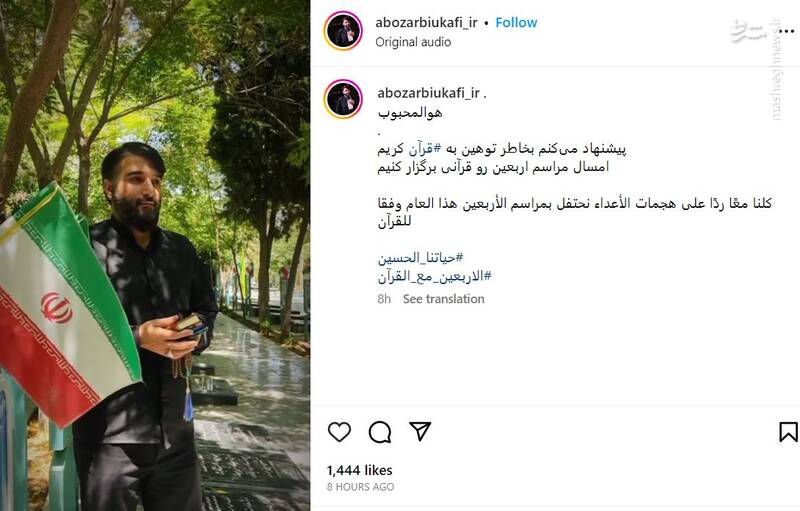800x511 pixels.
Task: Open the header profile avatar of abozarbiukafi_ir
Action: pyautogui.click(x=343, y=31)
